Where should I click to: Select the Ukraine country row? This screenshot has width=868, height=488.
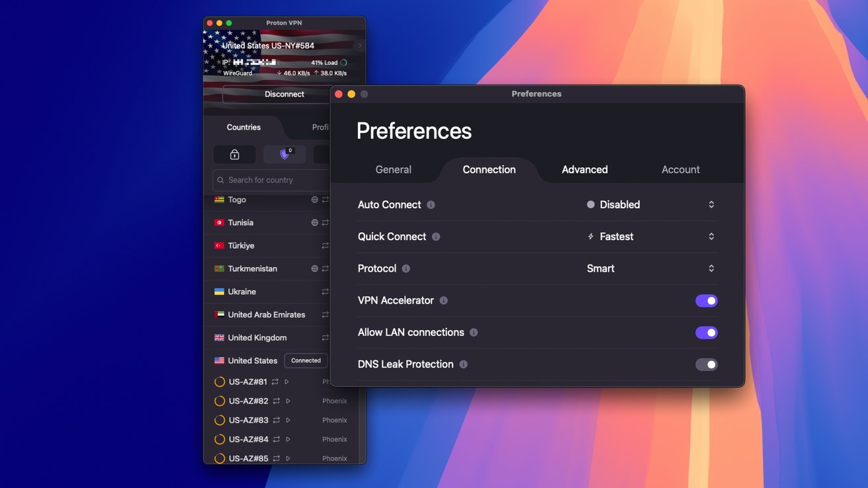tap(267, 292)
